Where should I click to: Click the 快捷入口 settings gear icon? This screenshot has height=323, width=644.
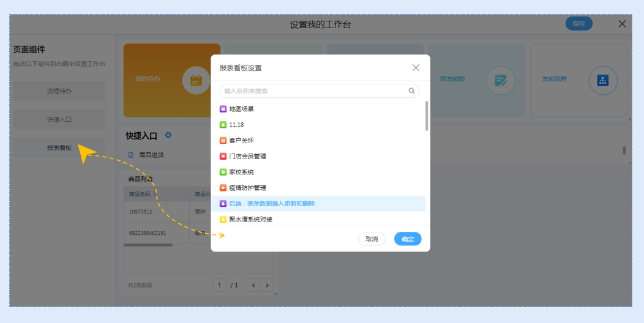168,135
